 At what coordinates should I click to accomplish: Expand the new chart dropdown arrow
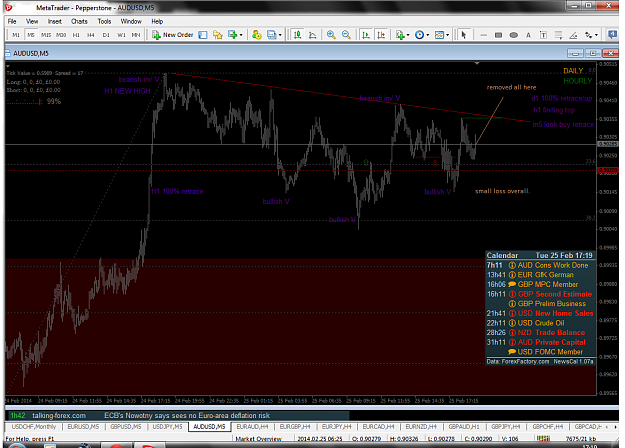[x=241, y=35]
